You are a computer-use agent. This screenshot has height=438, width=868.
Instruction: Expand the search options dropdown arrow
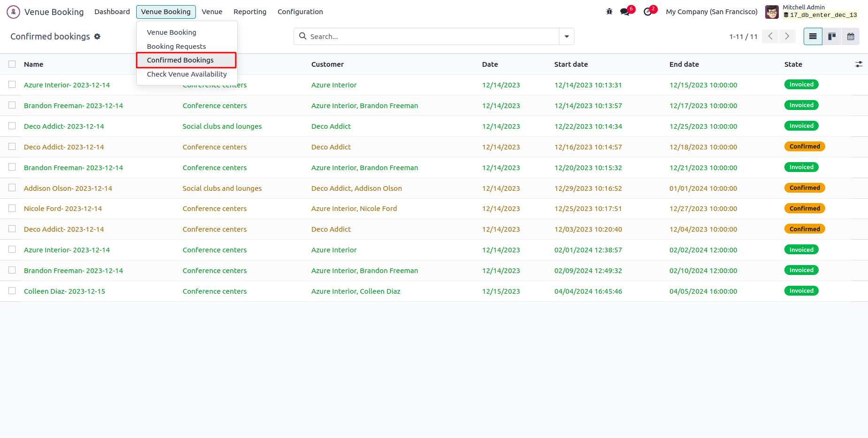pyautogui.click(x=566, y=36)
